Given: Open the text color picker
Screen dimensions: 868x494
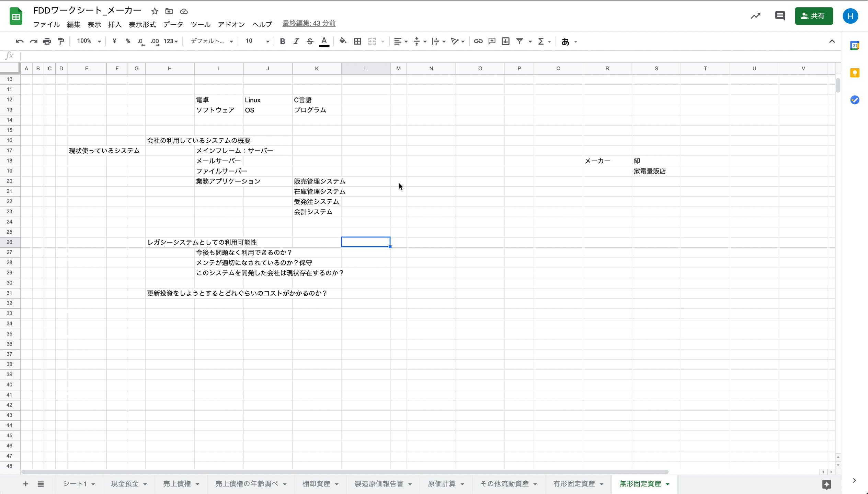Looking at the screenshot, I should 324,41.
